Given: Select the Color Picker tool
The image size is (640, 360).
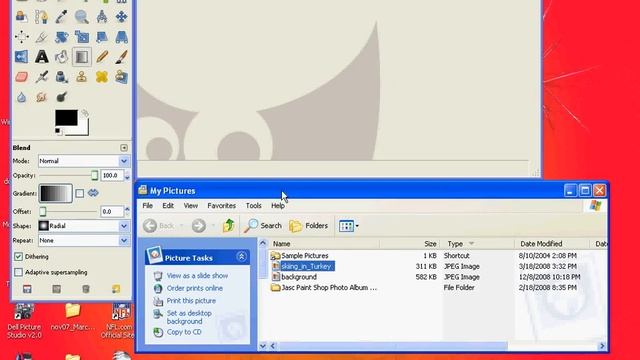Looking at the screenshot, I should pos(62,17).
